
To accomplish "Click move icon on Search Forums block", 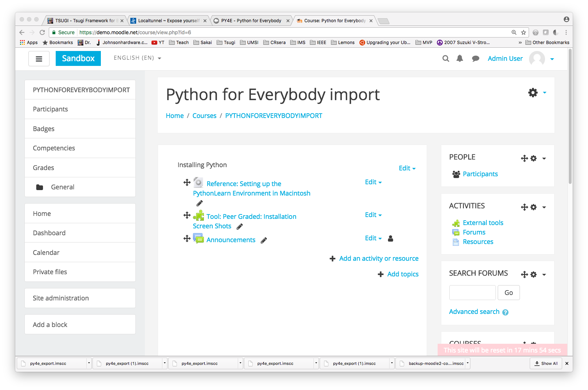I will click(x=524, y=275).
